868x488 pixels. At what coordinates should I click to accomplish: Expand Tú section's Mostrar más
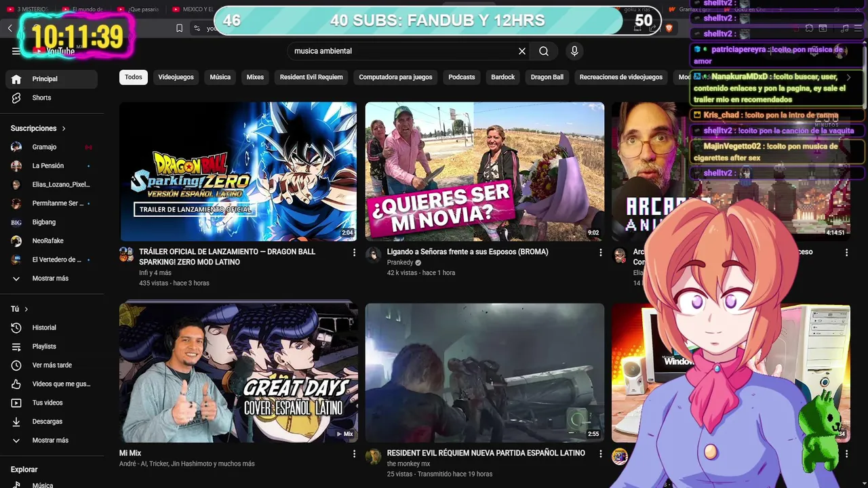pos(52,441)
